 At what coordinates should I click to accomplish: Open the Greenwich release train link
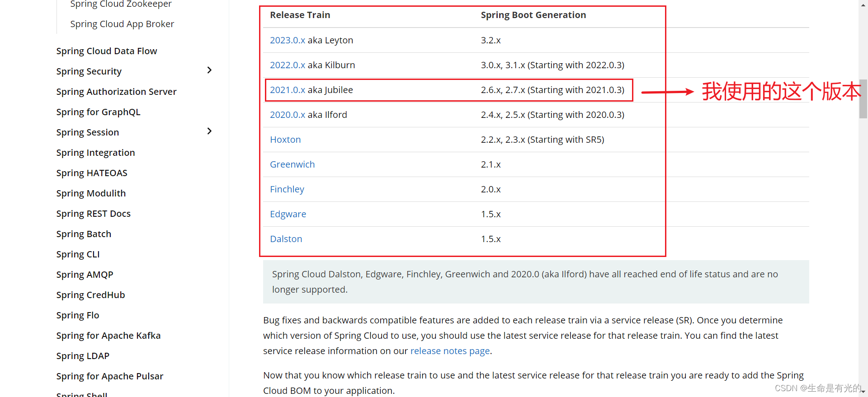pyautogui.click(x=292, y=164)
